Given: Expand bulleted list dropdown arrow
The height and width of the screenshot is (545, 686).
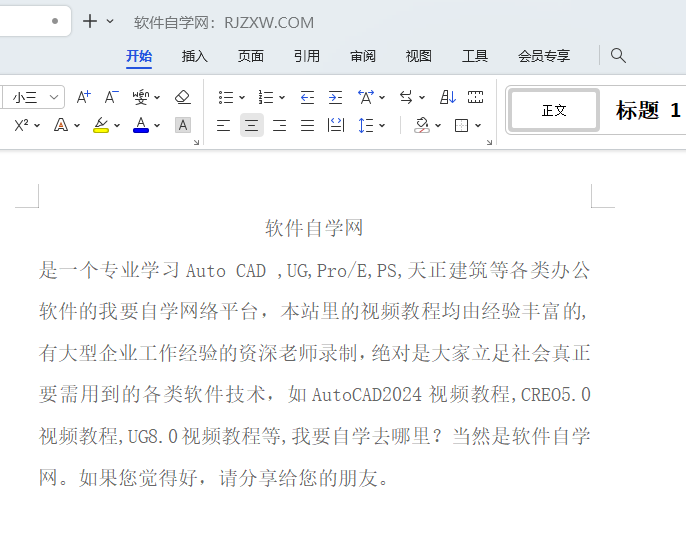Looking at the screenshot, I should pos(242,98).
